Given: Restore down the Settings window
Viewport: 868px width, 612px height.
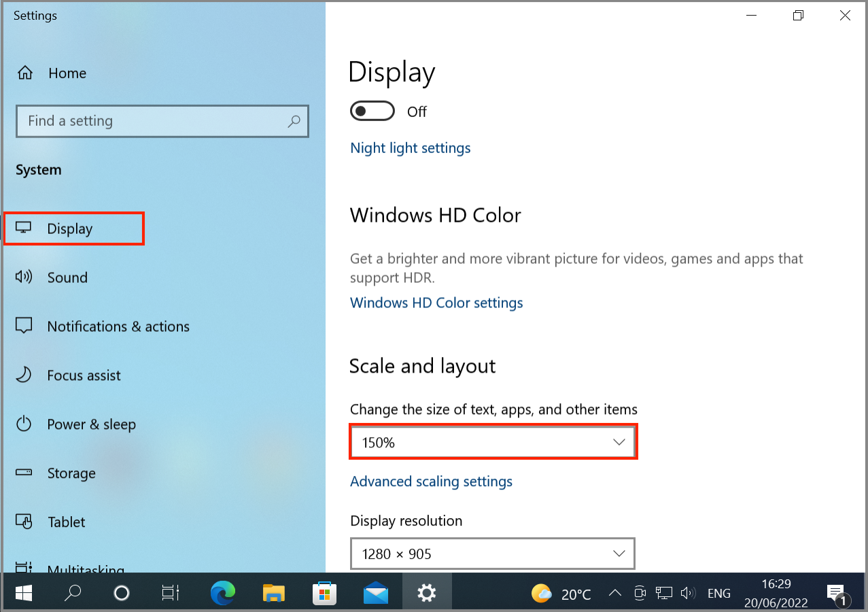Looking at the screenshot, I should click(798, 15).
